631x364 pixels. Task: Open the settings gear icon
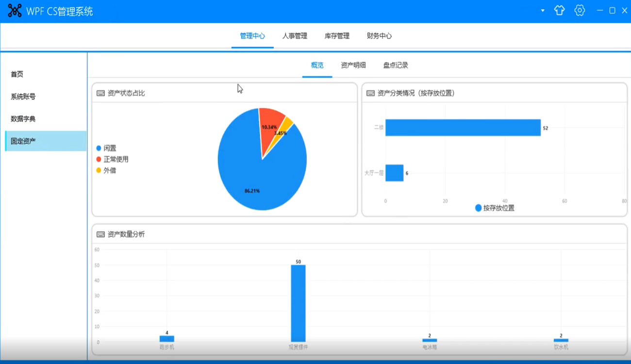(x=580, y=11)
